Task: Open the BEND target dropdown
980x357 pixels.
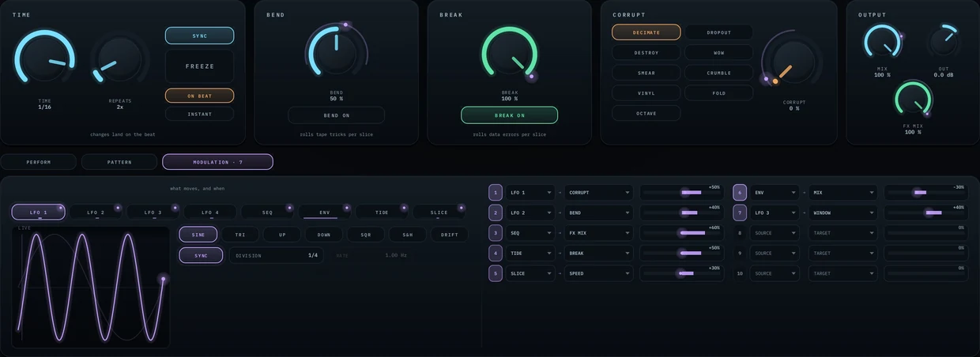Action: coord(599,212)
